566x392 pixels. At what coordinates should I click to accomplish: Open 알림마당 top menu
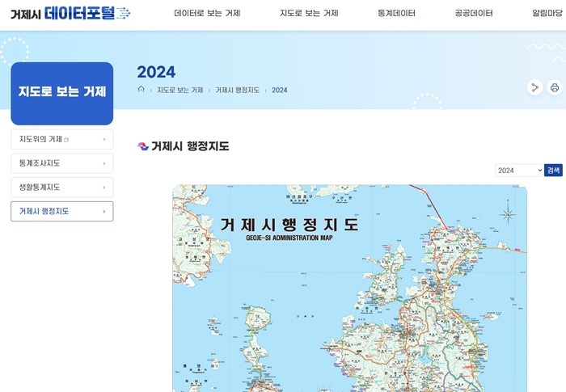548,14
